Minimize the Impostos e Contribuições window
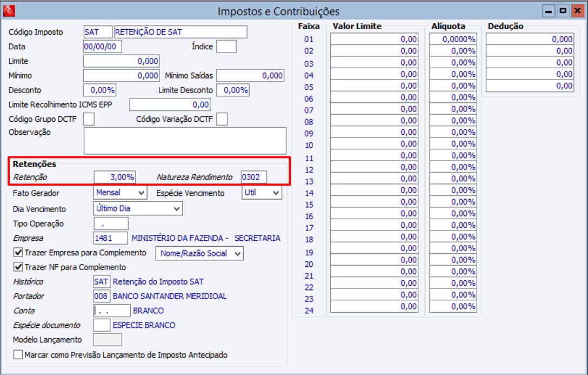Screen dimensions: 588x375 (x=549, y=11)
